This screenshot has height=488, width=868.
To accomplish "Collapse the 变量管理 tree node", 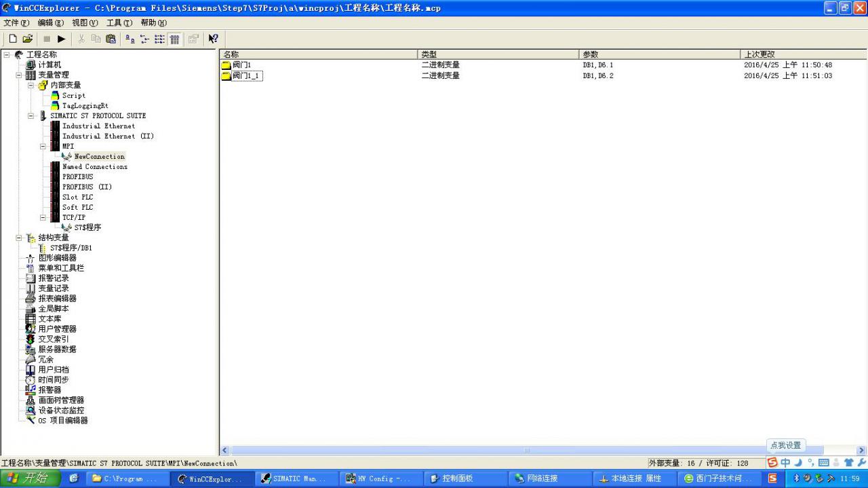I will click(19, 75).
